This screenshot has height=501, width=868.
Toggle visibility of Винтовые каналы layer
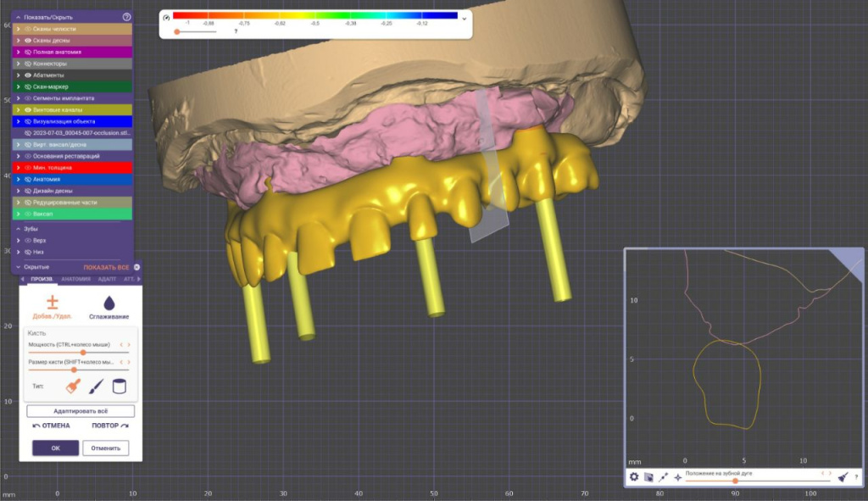point(28,109)
